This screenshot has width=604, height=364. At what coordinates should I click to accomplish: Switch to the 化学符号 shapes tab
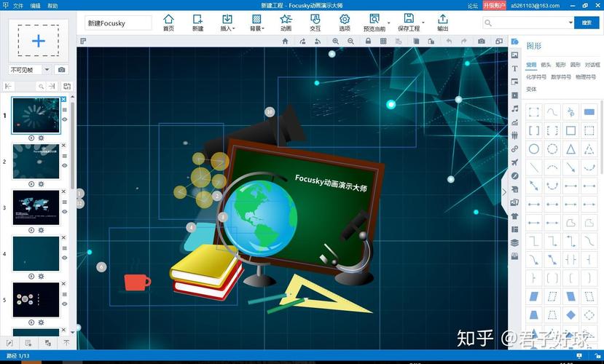[536, 77]
